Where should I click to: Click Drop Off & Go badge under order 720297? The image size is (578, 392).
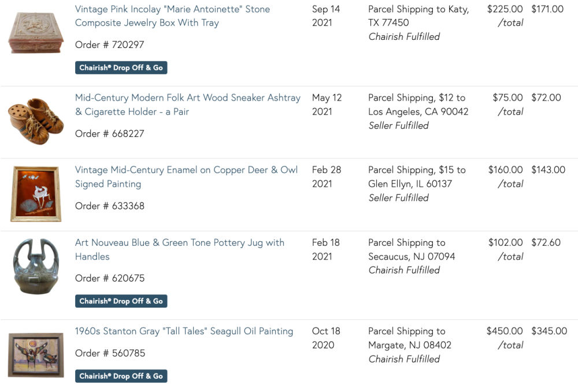coord(121,68)
